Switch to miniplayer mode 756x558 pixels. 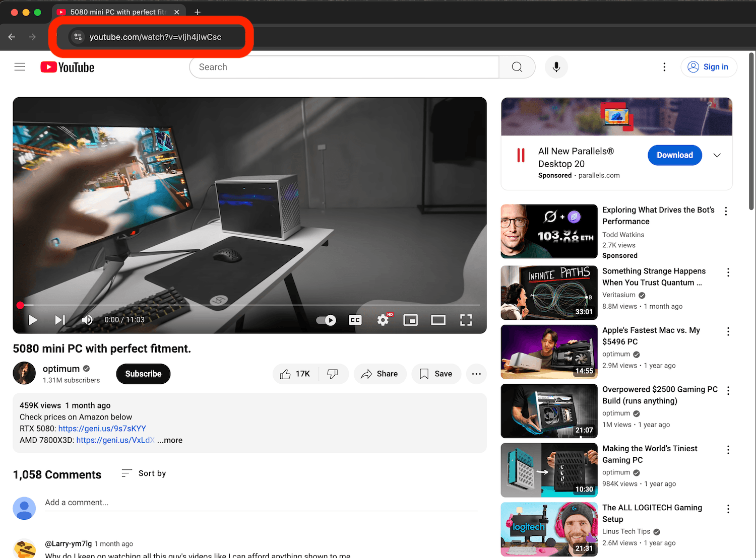click(x=410, y=320)
